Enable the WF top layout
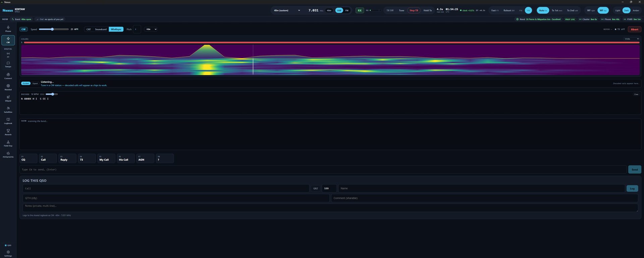 tap(603, 10)
